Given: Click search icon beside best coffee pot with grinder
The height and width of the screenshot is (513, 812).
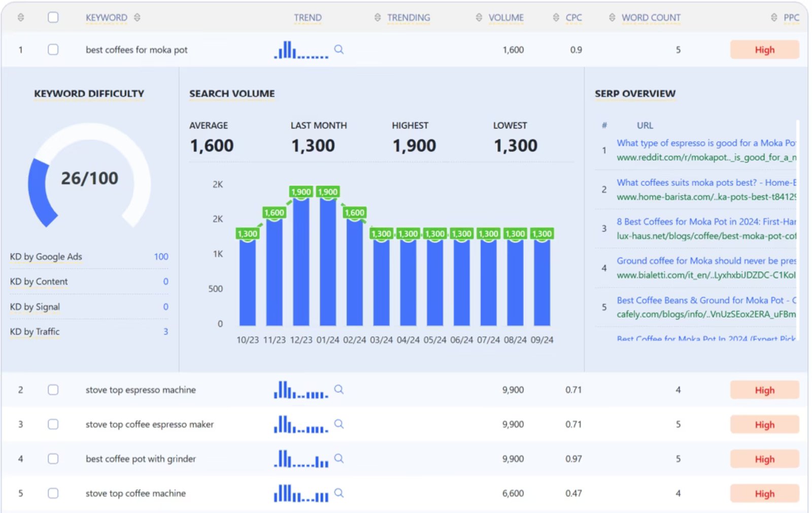Looking at the screenshot, I should tap(339, 458).
